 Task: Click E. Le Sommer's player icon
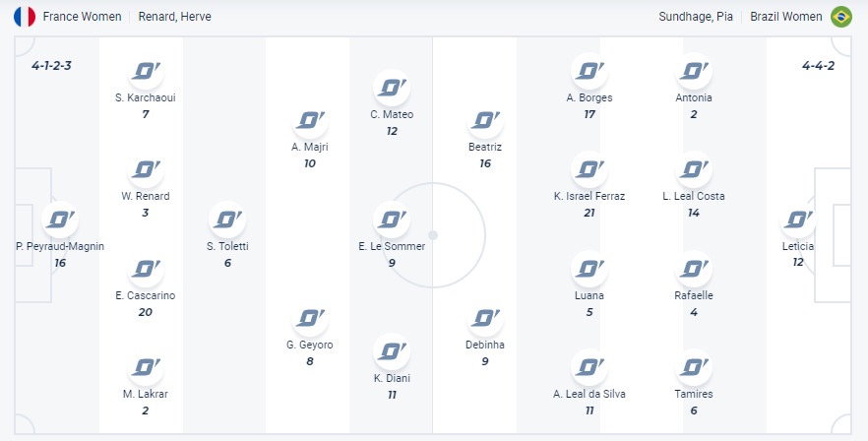tap(392, 220)
